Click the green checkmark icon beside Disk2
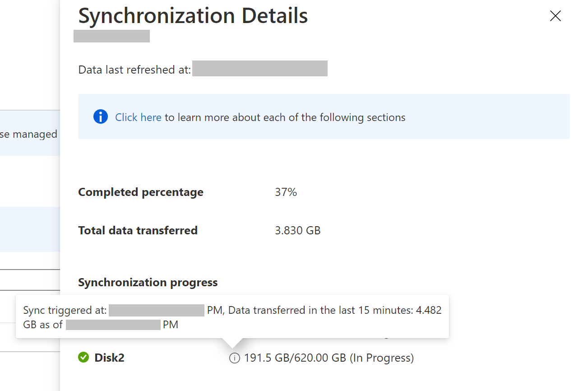This screenshot has height=391, width=588. pyautogui.click(x=83, y=358)
